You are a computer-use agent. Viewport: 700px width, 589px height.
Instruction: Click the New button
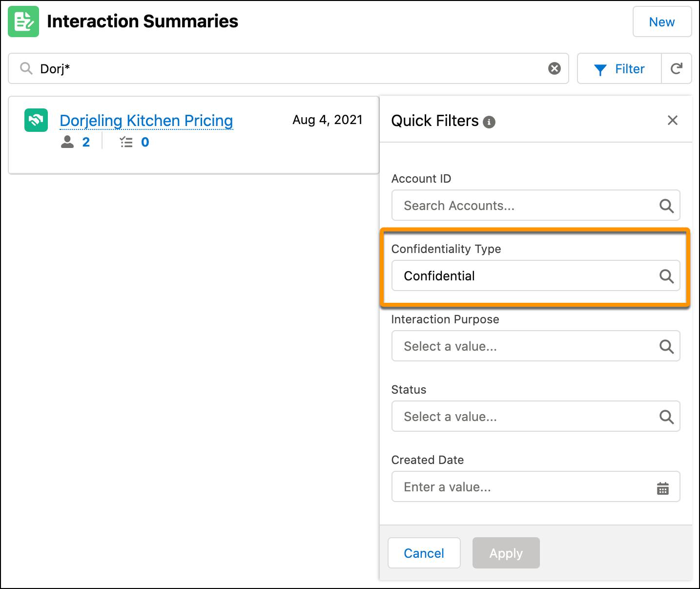click(x=661, y=21)
